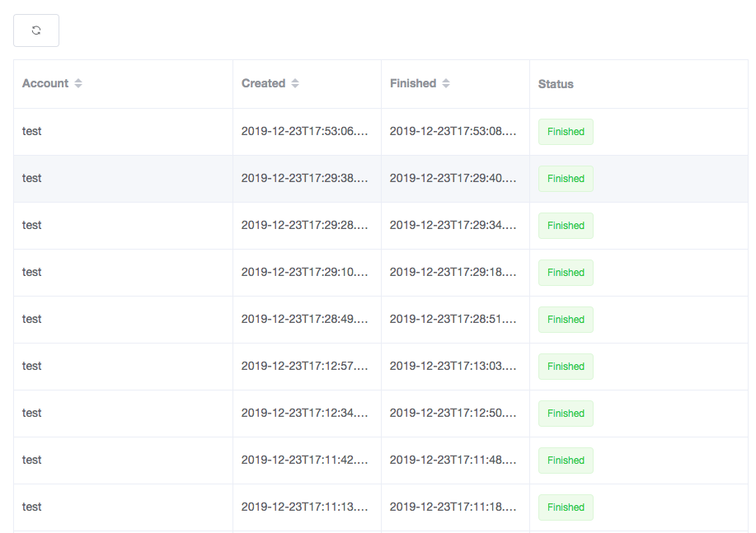
Task: Click created time 2019-12-23T17:53:06
Action: [x=305, y=131]
